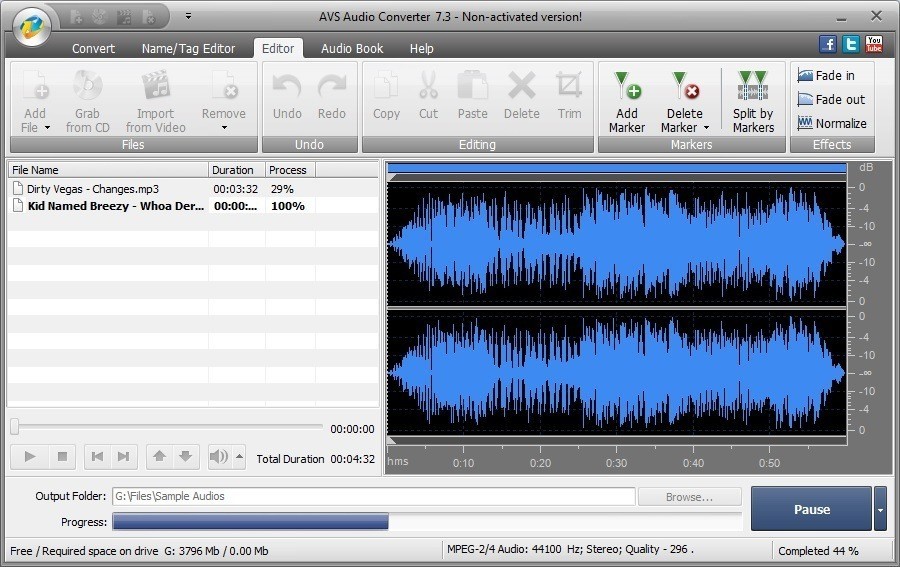Select the Trim tool
900x567 pixels.
coord(569,86)
